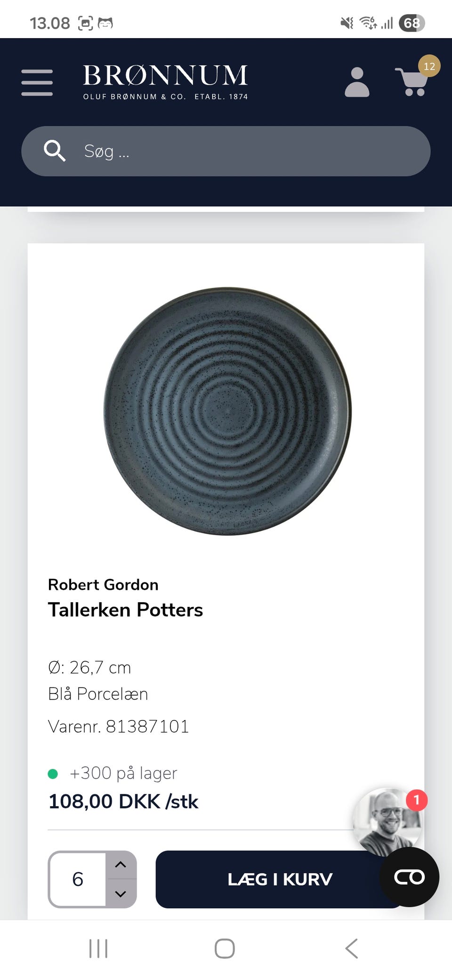Screen dimensions: 452x980
Task: Open the shopping cart icon
Action: (x=412, y=82)
